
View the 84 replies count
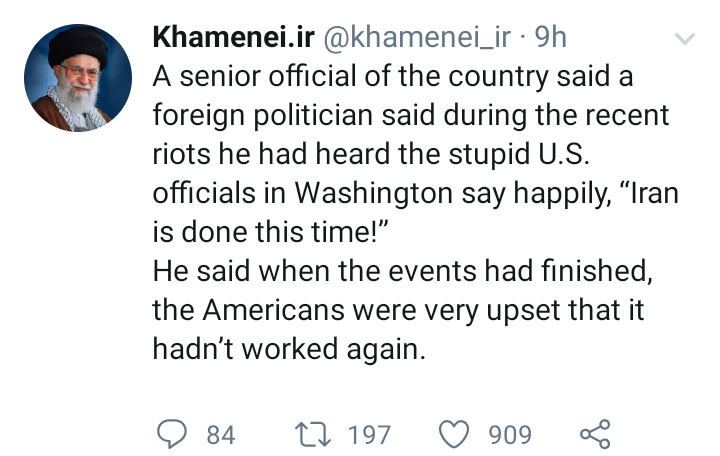coord(221,435)
